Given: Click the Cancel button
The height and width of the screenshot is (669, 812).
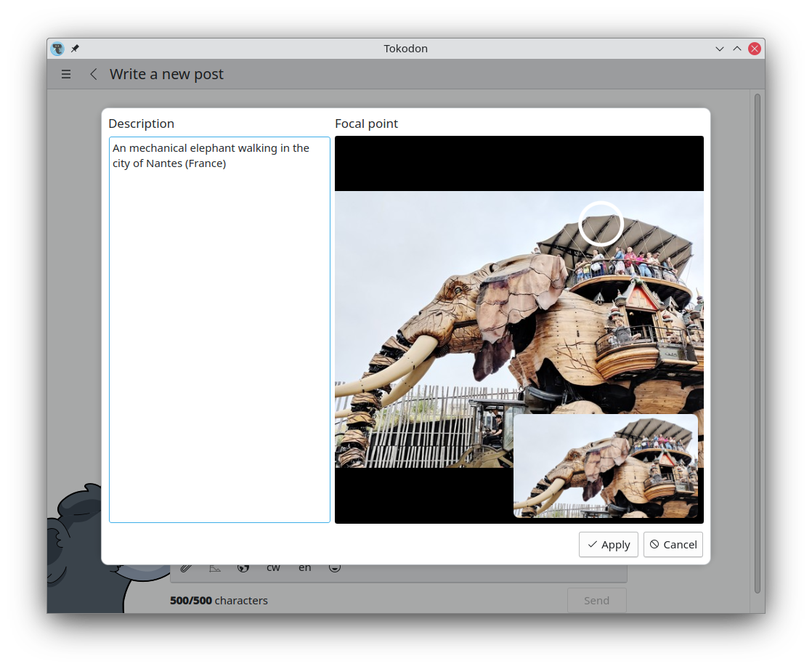Looking at the screenshot, I should tap(673, 545).
